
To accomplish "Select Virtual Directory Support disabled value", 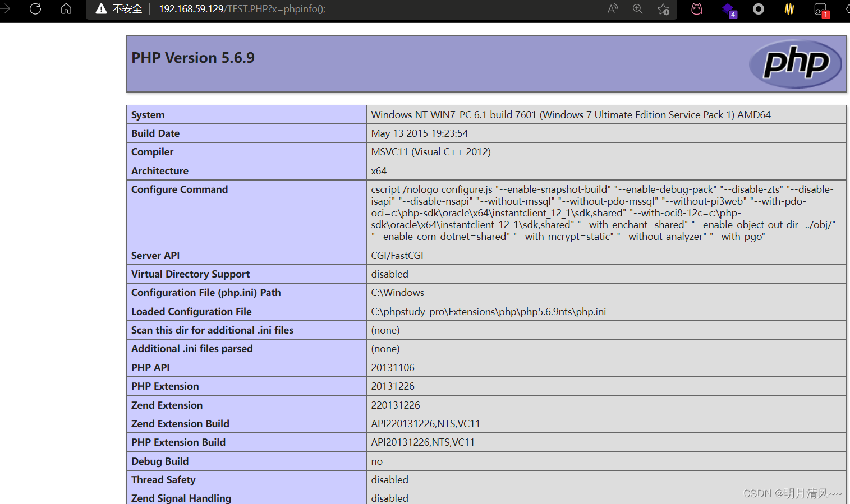I will click(389, 274).
